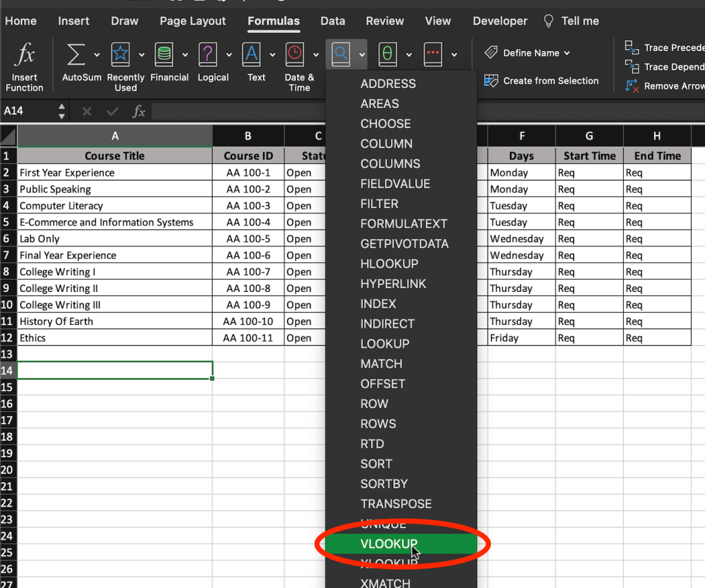The width and height of the screenshot is (705, 588).
Task: Select INDEX from the function list
Action: pos(401,304)
